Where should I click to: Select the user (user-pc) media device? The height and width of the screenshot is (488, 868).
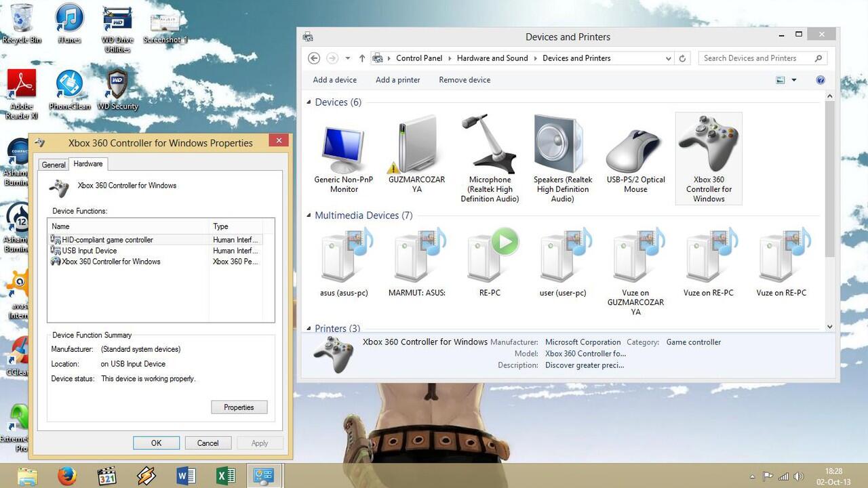(563, 263)
